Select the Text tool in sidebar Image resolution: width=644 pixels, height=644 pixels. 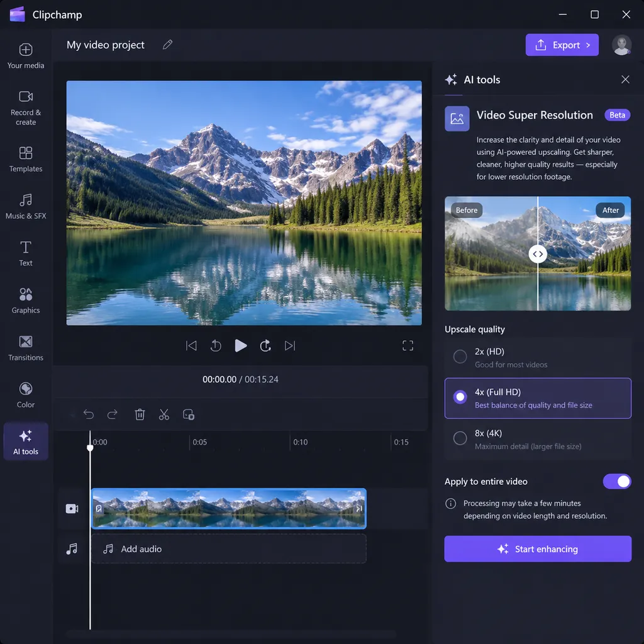pos(25,254)
